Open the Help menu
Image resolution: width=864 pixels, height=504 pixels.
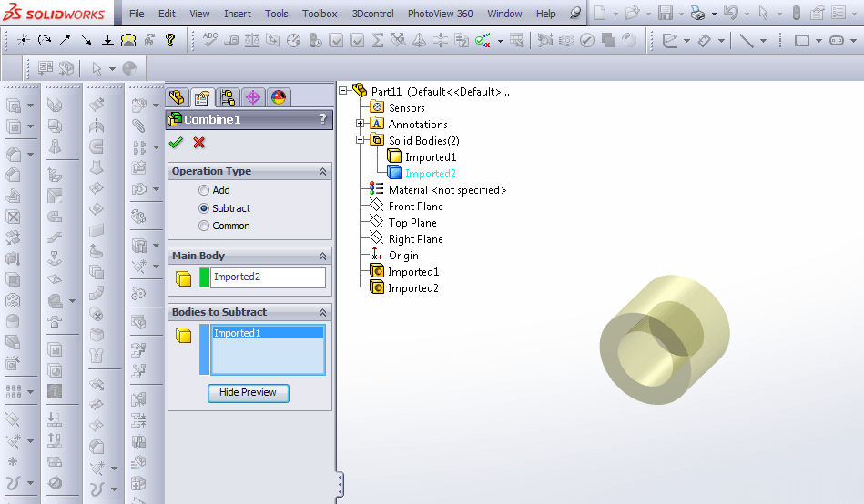coord(546,14)
